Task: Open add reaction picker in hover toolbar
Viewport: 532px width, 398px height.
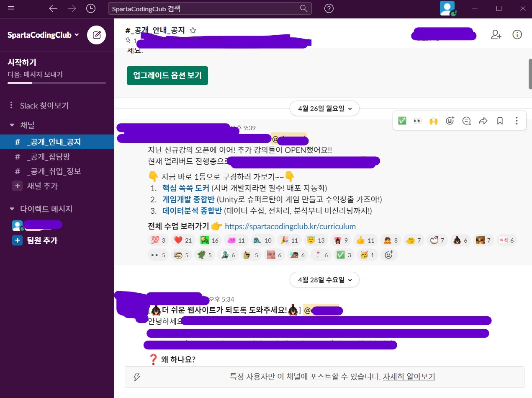Action: point(450,121)
